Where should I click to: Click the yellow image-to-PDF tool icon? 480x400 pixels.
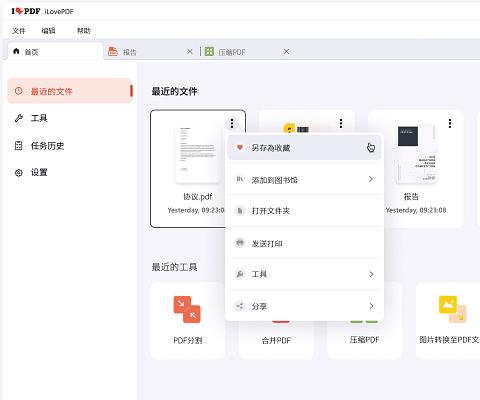tap(452, 309)
